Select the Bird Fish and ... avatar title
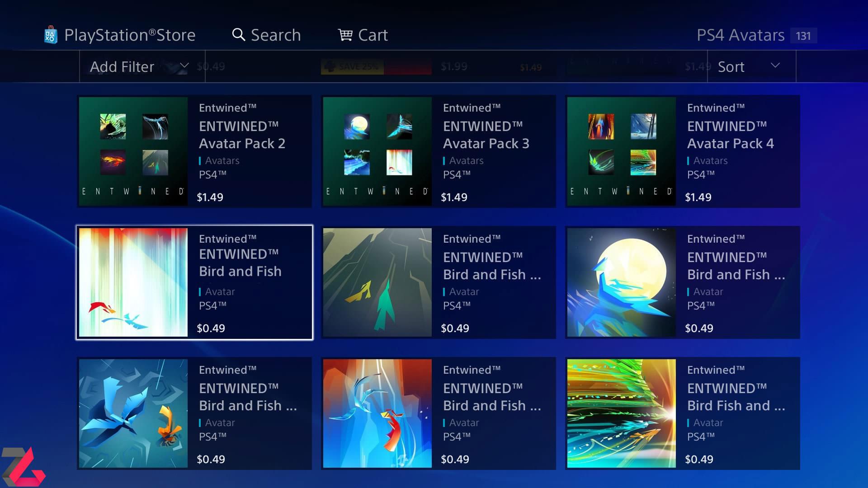The width and height of the screenshot is (868, 488). click(736, 397)
